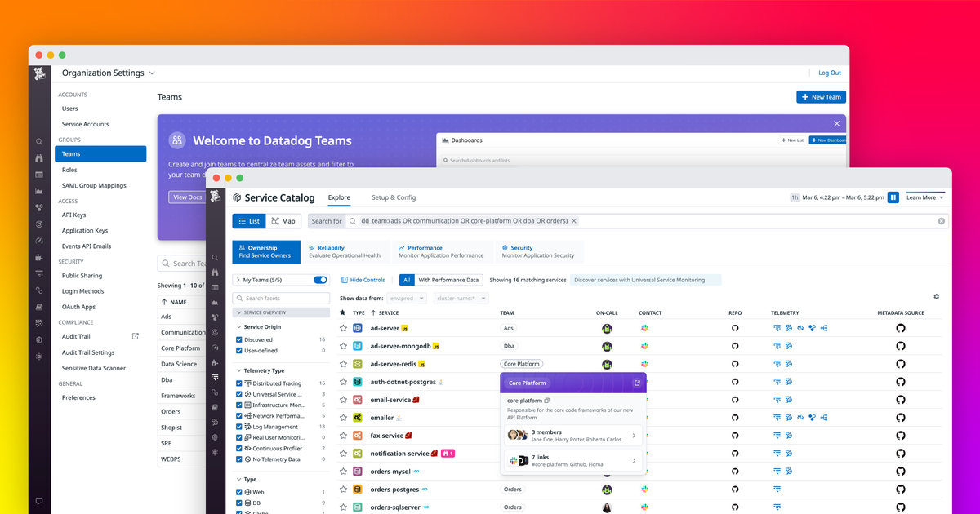Image resolution: width=980 pixels, height=514 pixels.
Task: Click the Search facets field
Action: 282,299
